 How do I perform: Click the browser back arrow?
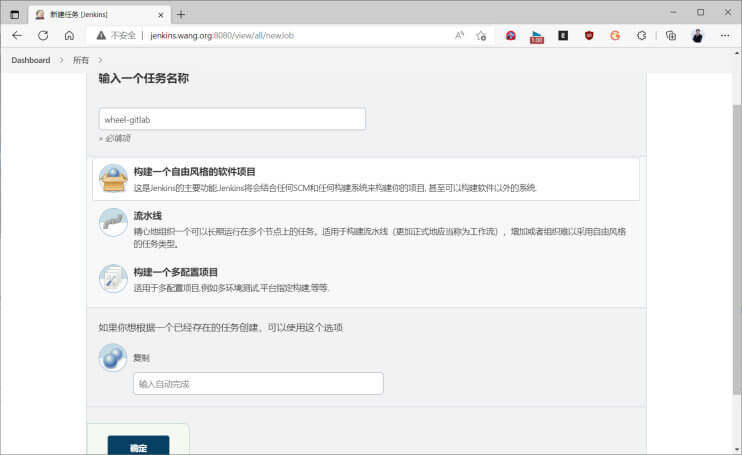[x=17, y=35]
